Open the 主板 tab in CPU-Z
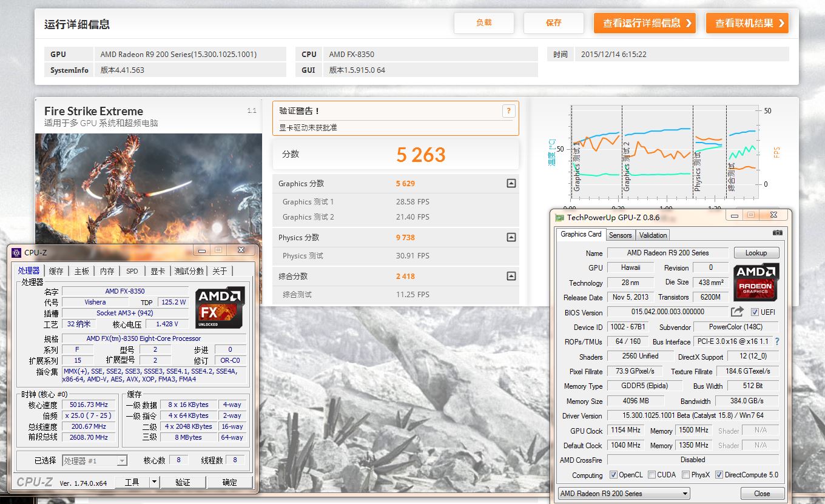Viewport: 825px width, 504px height. [82, 271]
